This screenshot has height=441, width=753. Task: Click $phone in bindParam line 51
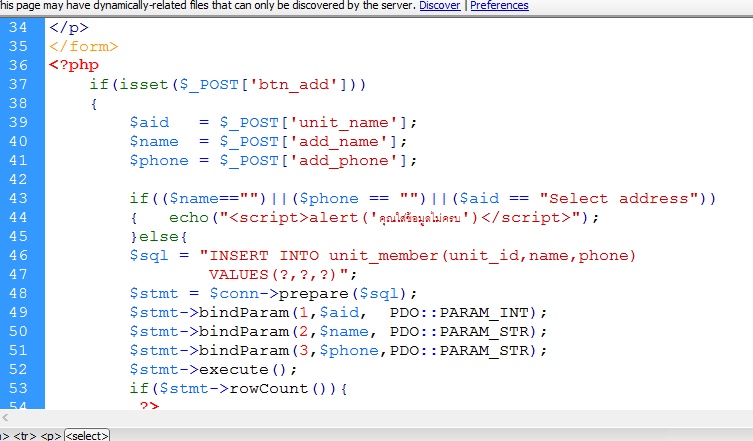point(349,351)
